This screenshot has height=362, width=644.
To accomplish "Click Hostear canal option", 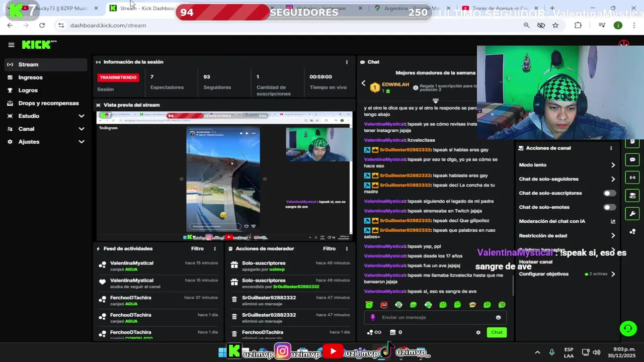I will click(535, 262).
